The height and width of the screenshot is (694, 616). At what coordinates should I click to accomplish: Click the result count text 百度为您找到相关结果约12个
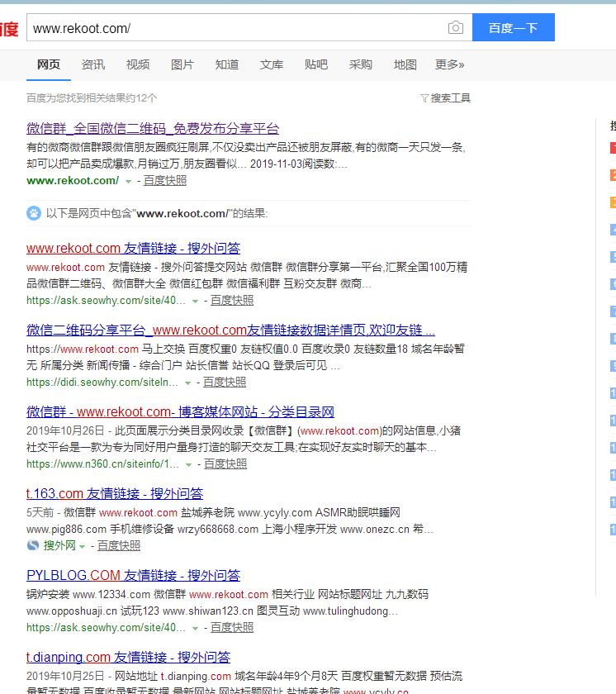tap(92, 98)
